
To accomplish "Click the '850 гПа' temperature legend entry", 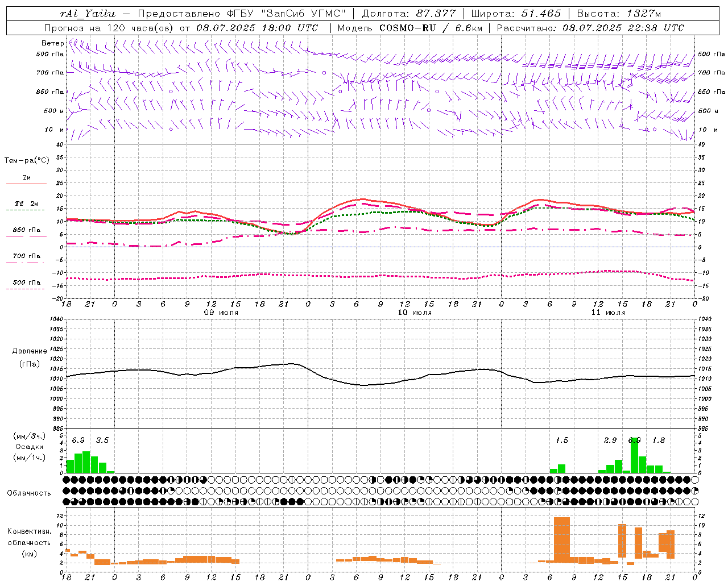I will point(26,230).
